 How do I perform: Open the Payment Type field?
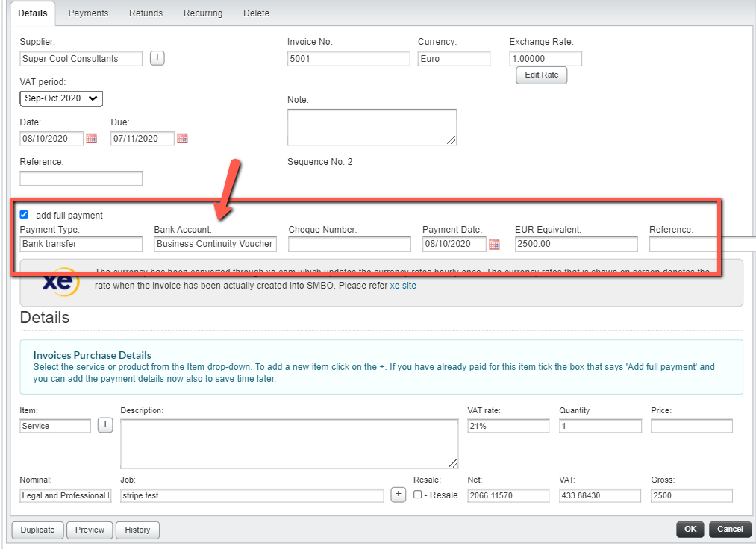coord(81,244)
